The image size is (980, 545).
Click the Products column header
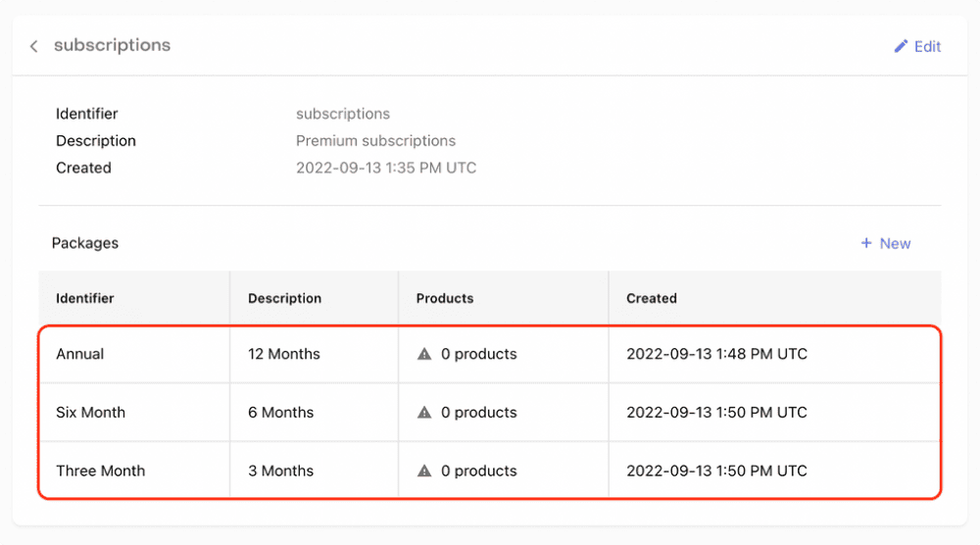point(445,298)
